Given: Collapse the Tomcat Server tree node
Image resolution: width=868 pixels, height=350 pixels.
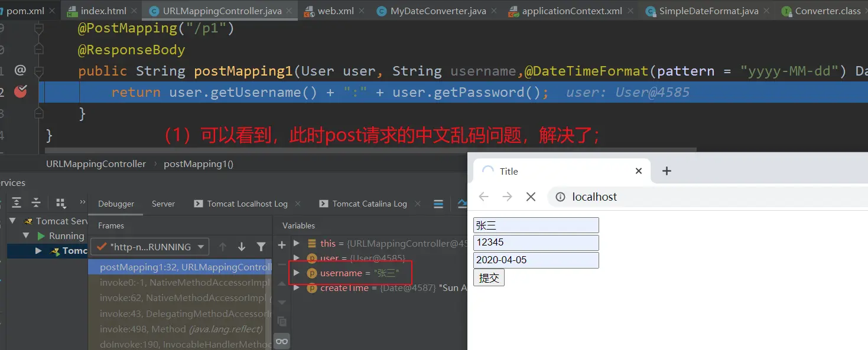Looking at the screenshot, I should 12,221.
